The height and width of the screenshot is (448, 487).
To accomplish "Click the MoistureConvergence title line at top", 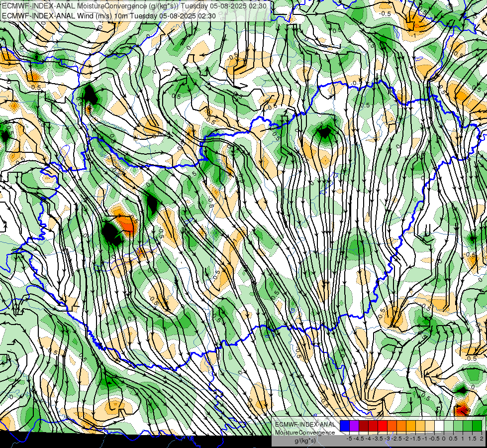I will coord(134,6).
